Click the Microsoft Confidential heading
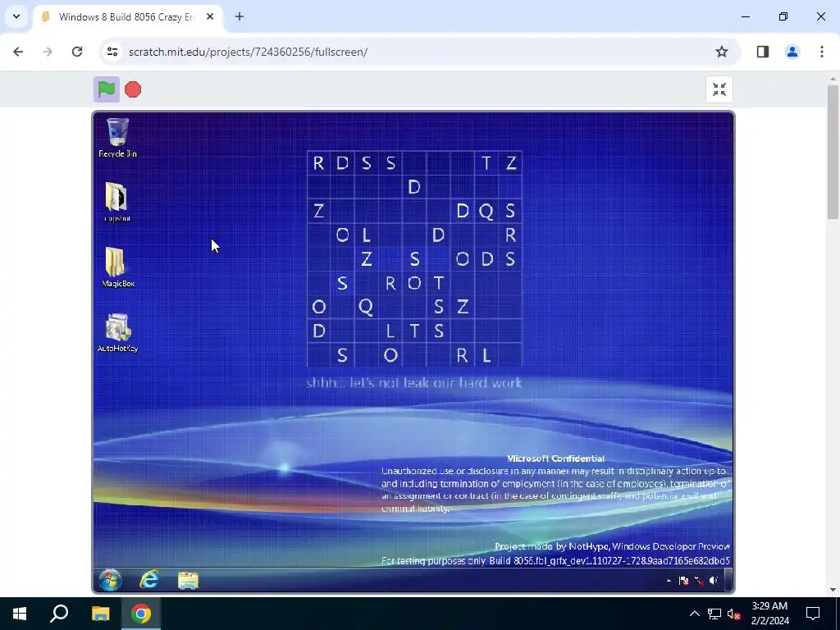The width and height of the screenshot is (840, 630). pyautogui.click(x=555, y=459)
